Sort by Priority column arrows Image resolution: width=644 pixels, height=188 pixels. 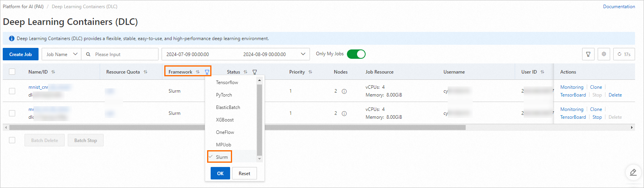coord(310,72)
